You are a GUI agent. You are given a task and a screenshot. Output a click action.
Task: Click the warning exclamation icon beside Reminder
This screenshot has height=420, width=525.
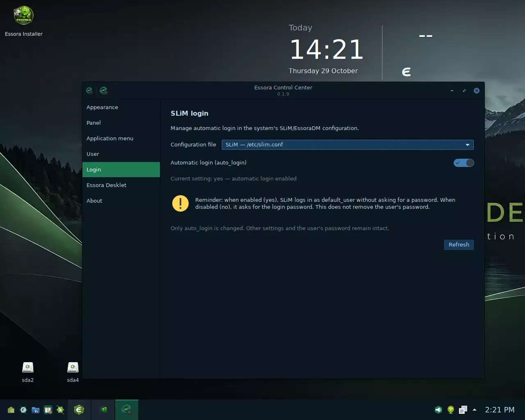click(x=180, y=203)
